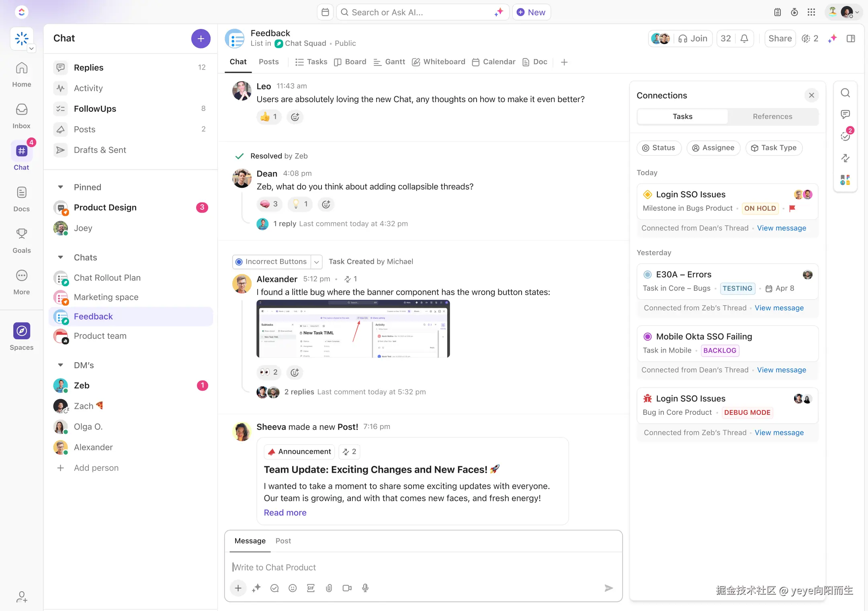
Task: Click the notification bell icon in header
Action: [x=744, y=39]
